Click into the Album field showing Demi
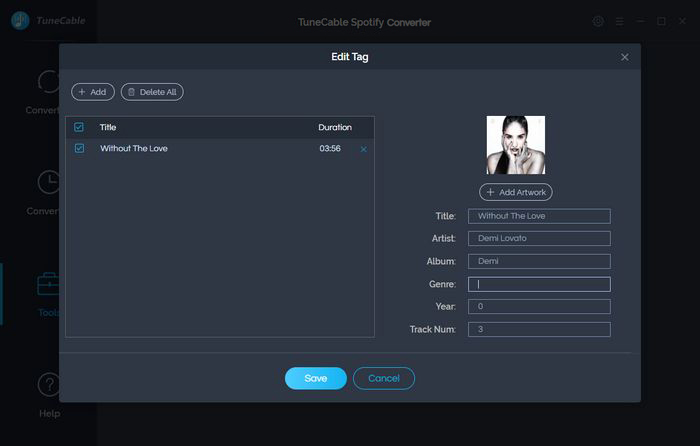Image resolution: width=700 pixels, height=446 pixels. [539, 261]
